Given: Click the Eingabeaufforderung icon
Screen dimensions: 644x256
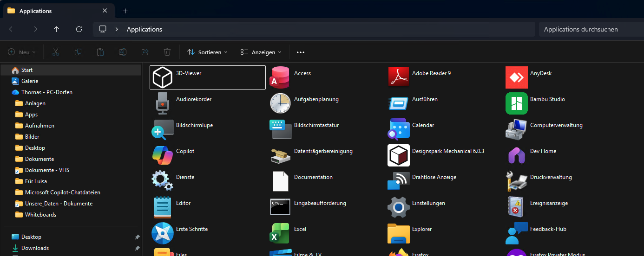Looking at the screenshot, I should pos(280,207).
